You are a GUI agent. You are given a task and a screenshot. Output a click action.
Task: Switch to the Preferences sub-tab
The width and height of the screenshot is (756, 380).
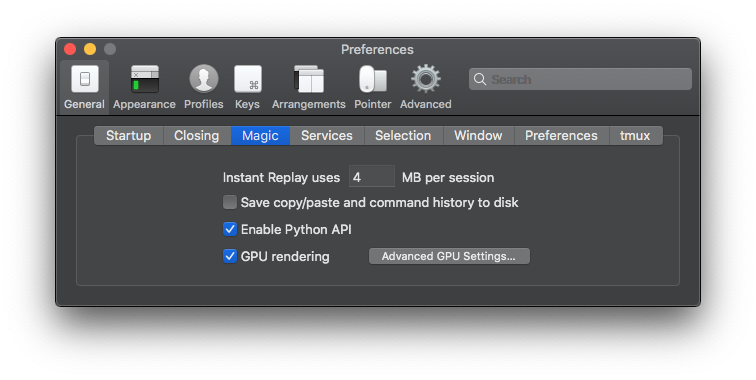click(561, 136)
